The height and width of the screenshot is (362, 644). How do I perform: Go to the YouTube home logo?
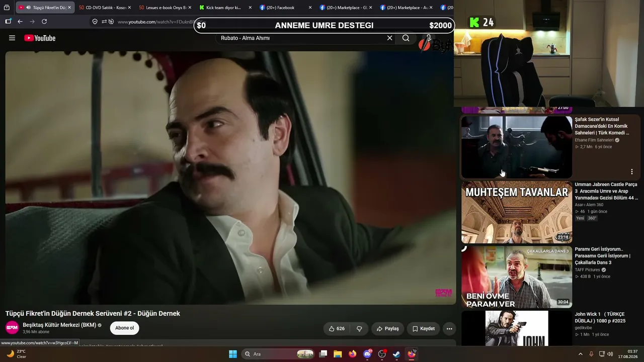(x=40, y=38)
